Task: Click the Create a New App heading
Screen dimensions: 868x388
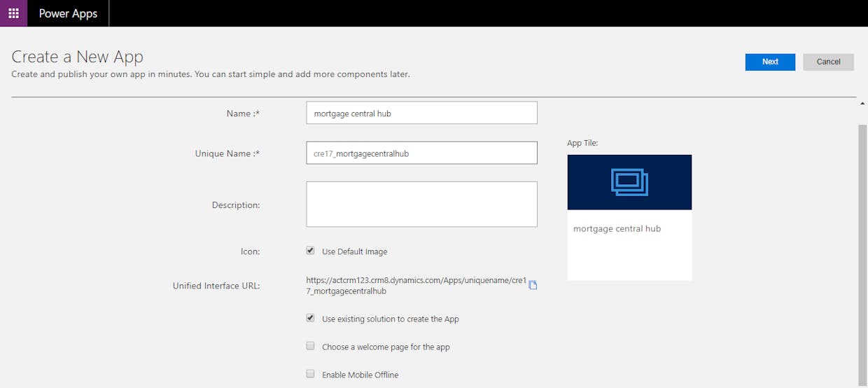Action: click(77, 57)
